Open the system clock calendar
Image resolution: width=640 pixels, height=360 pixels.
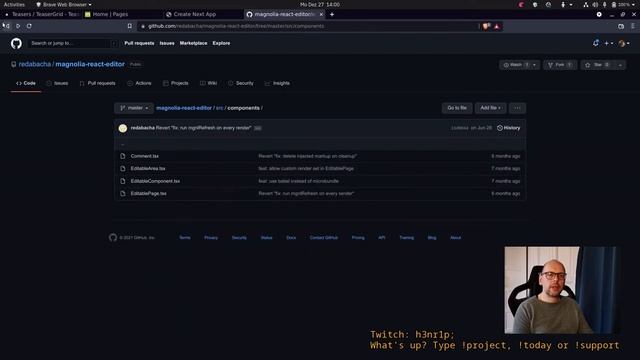[320, 4]
